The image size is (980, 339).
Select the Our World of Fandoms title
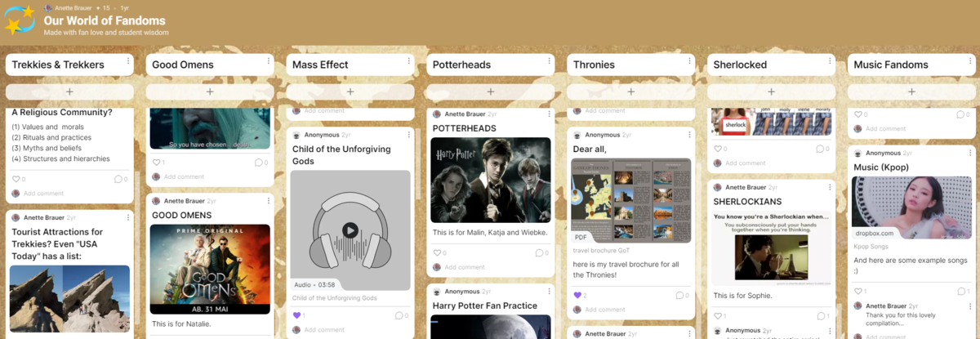point(105,20)
